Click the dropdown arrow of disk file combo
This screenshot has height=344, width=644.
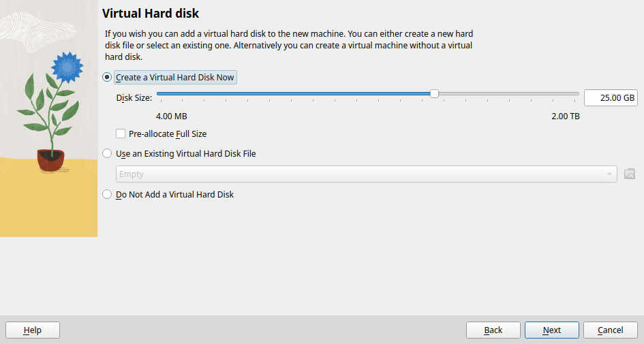(609, 174)
